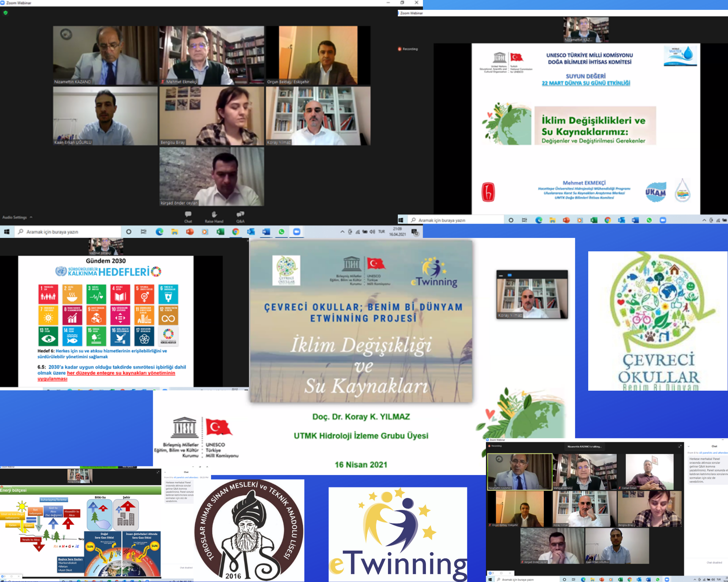Click 'All panelists and attendees' beside Cemal Özkan grid
This screenshot has width=728, height=582.
point(713,453)
